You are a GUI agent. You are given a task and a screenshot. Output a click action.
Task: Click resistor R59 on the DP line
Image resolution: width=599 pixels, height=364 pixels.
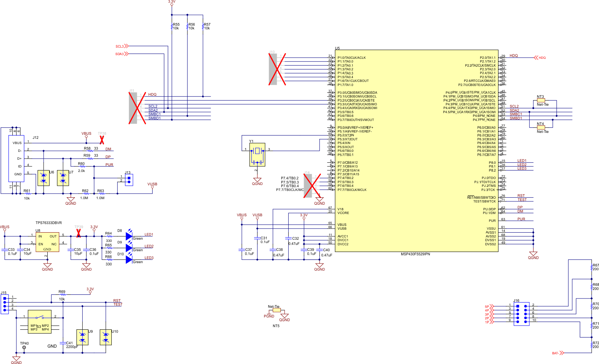(x=90, y=159)
